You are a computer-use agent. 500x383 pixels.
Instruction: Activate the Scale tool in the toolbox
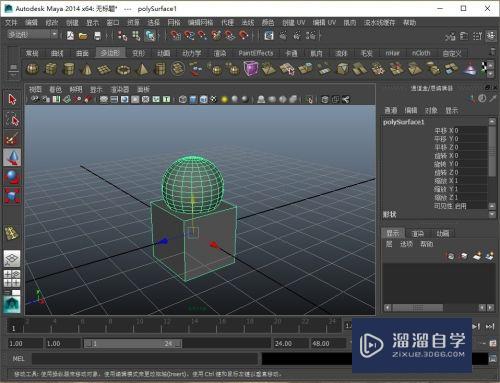point(12,196)
